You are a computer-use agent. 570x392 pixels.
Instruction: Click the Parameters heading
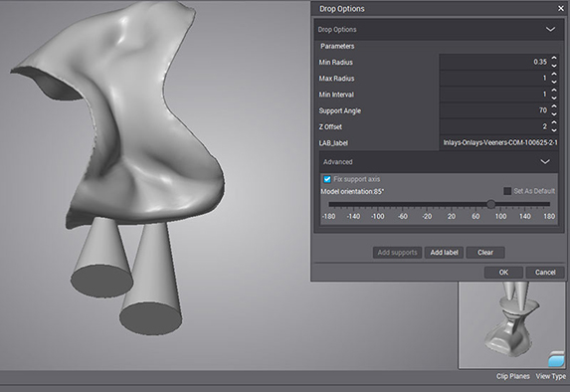pos(337,46)
